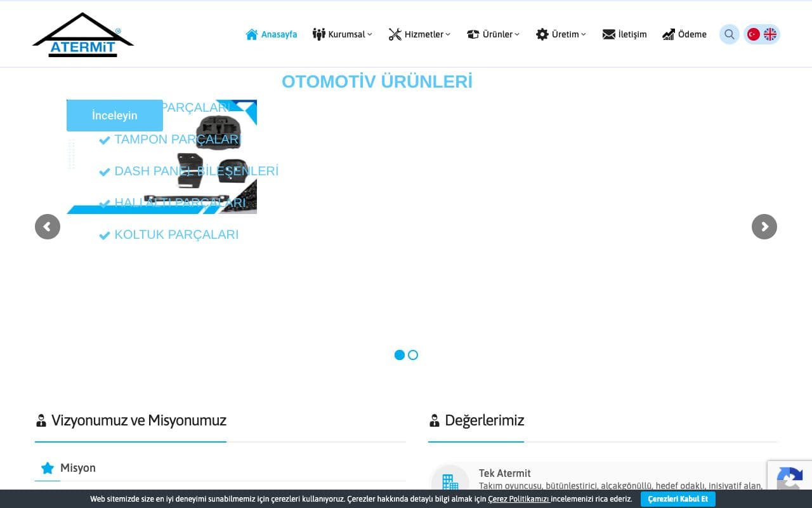Expand the Ürünler dropdown chevron
Screen dimensions: 812x508
pos(517,34)
